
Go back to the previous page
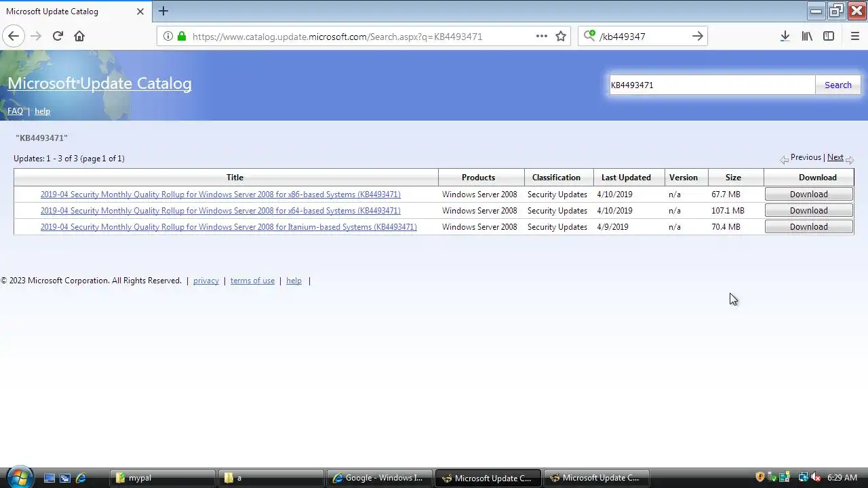click(14, 36)
